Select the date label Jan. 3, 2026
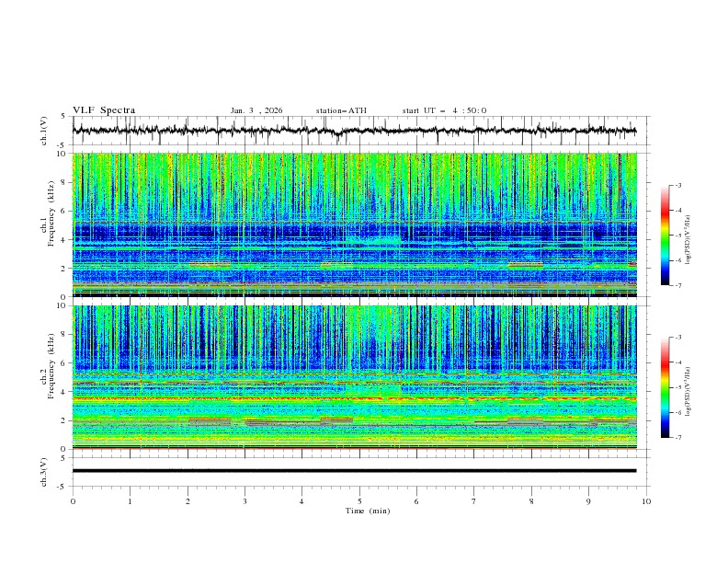The width and height of the screenshot is (728, 563). (256, 110)
